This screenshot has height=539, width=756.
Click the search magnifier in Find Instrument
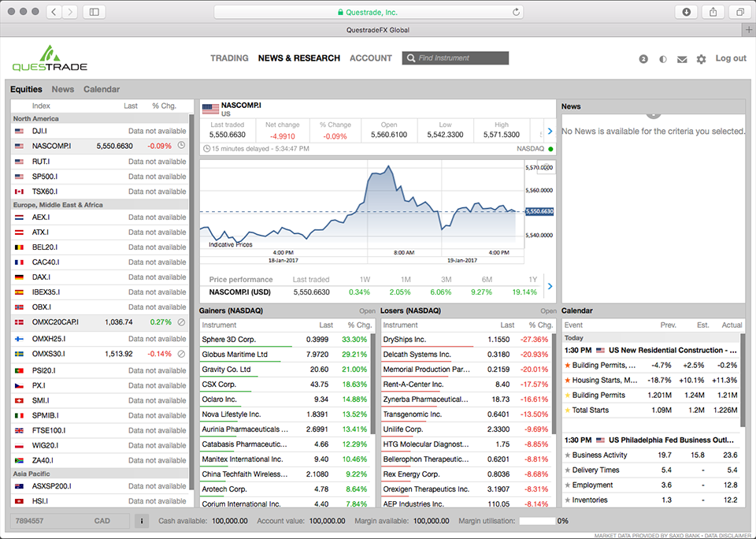pyautogui.click(x=411, y=58)
